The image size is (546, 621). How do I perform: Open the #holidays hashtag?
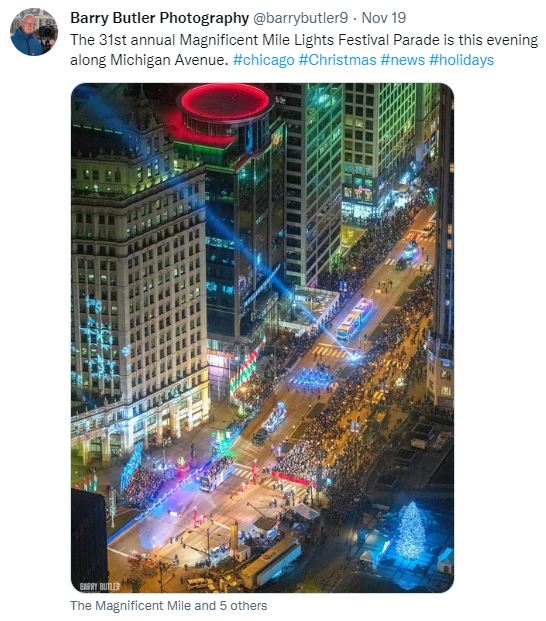point(462,60)
